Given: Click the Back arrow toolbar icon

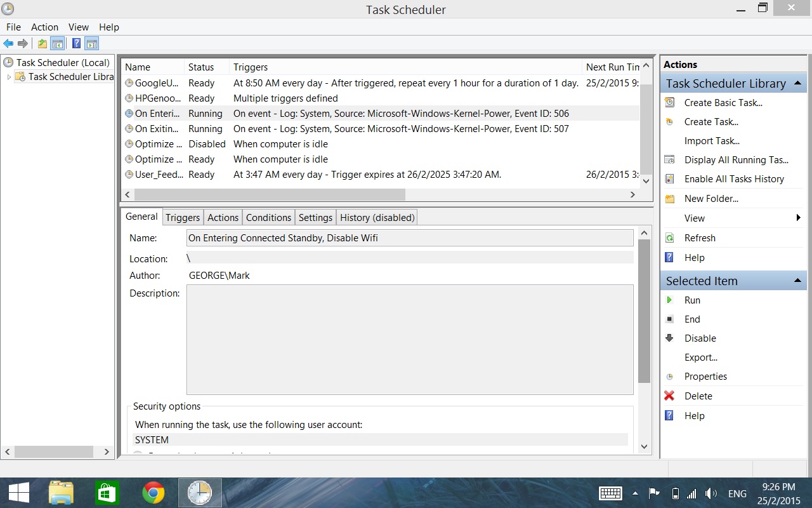Looking at the screenshot, I should [x=8, y=44].
